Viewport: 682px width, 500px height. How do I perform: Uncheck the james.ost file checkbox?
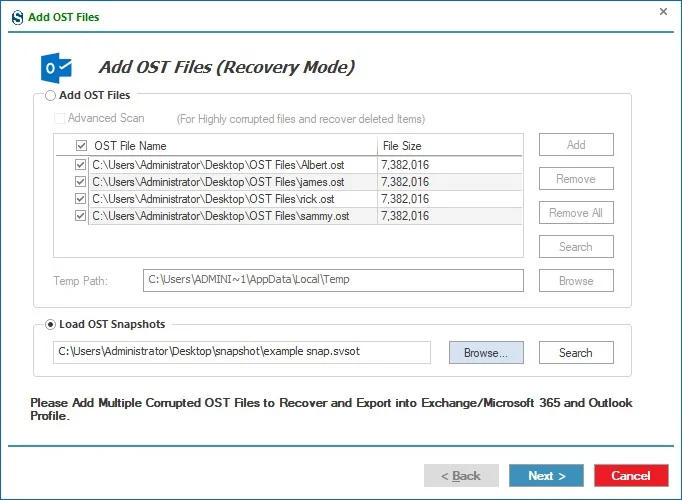(x=80, y=182)
